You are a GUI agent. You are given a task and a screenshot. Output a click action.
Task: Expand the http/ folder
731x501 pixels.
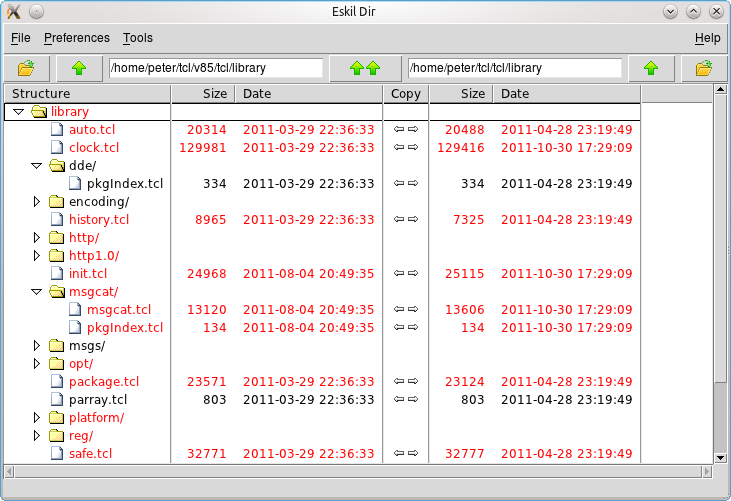pyautogui.click(x=37, y=238)
